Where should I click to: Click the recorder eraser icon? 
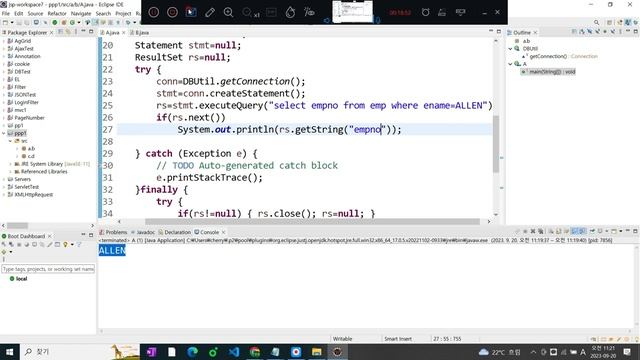point(442,12)
